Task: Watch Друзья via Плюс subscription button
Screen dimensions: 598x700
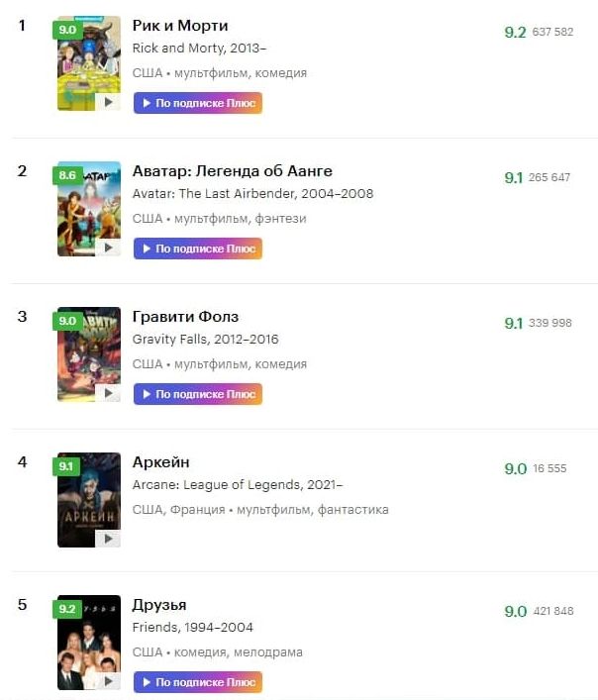Action: click(198, 682)
